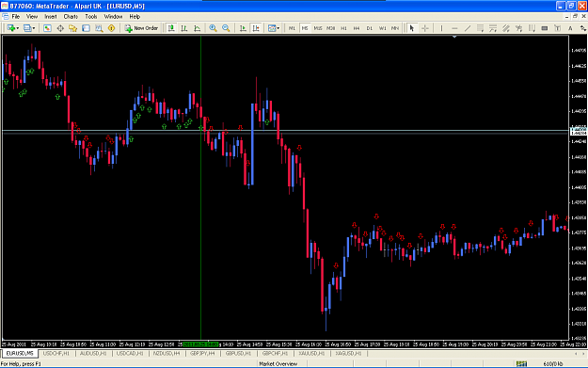Switch to bar chart display
588x368 pixels.
pyautogui.click(x=184, y=28)
